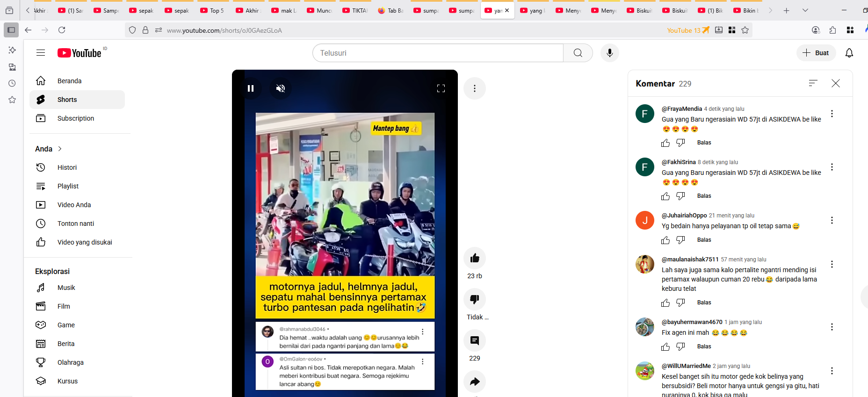Browse Kursus under Eksplorasi
Screen dimensions: 868x397
(77, 381)
